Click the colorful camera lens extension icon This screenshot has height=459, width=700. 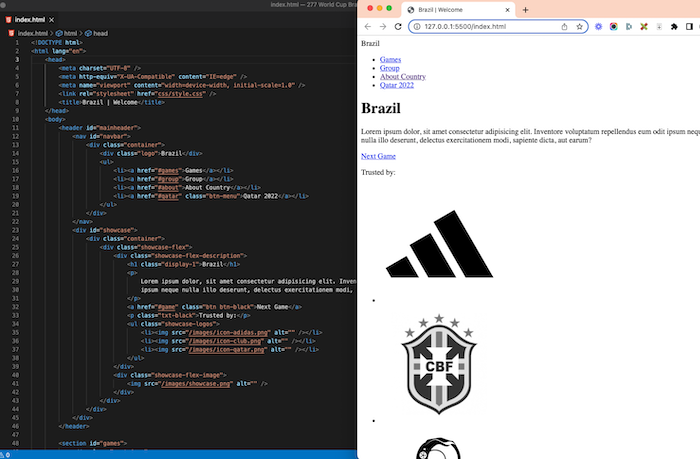click(614, 27)
